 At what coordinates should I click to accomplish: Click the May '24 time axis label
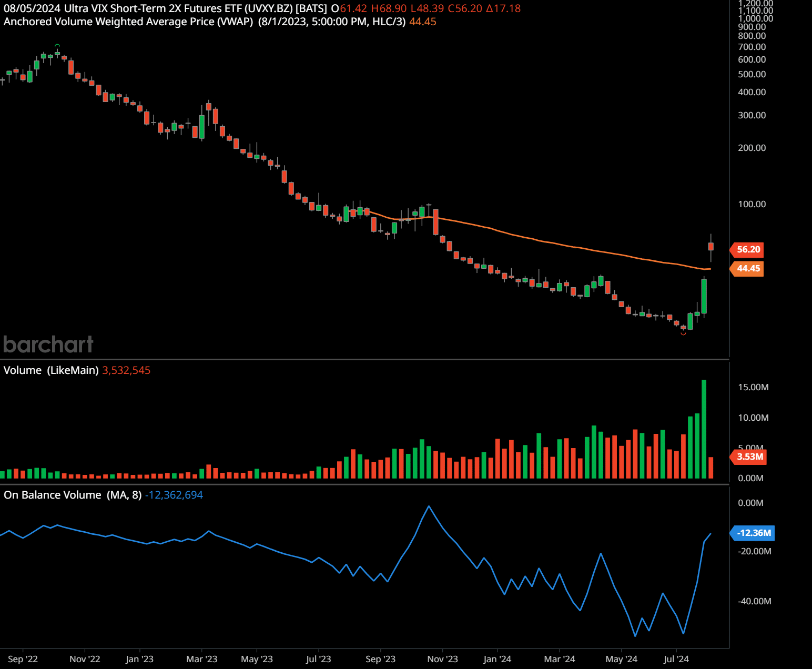click(622, 659)
